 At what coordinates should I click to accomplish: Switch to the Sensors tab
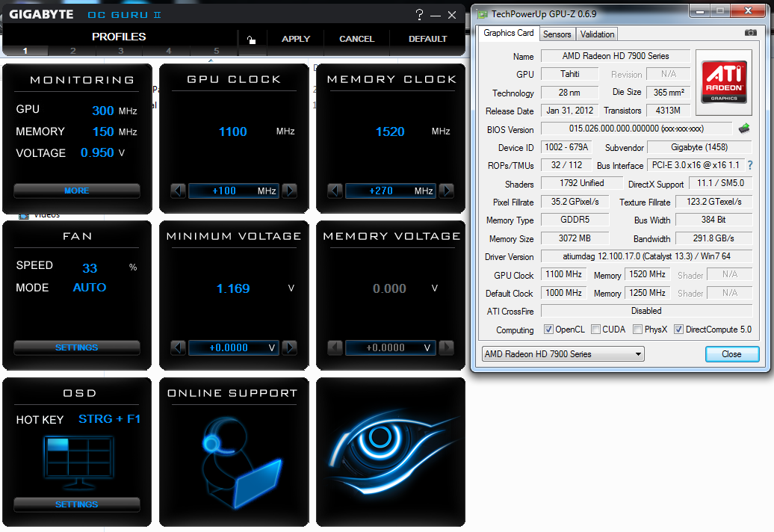coord(557,34)
